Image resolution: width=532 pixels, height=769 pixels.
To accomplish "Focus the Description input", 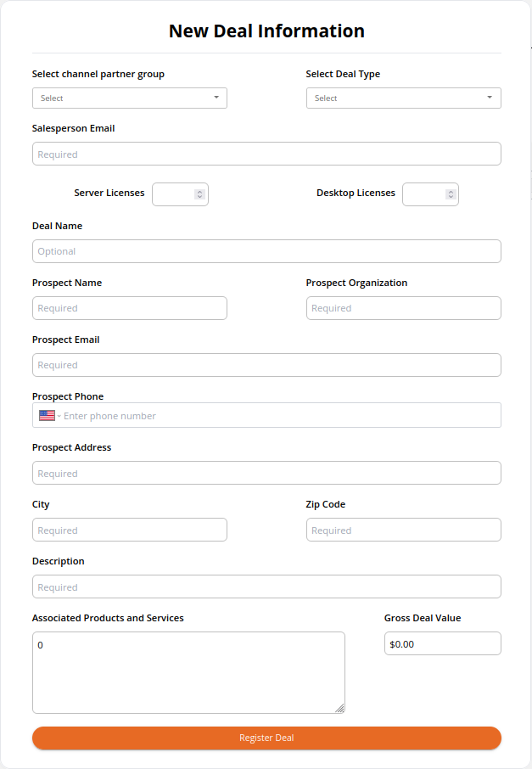I will coord(266,587).
